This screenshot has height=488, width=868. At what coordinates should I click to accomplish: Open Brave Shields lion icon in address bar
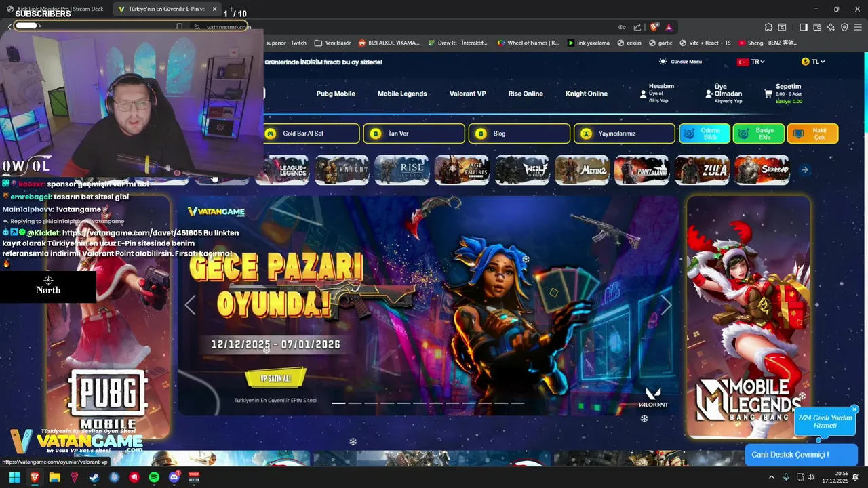[654, 27]
